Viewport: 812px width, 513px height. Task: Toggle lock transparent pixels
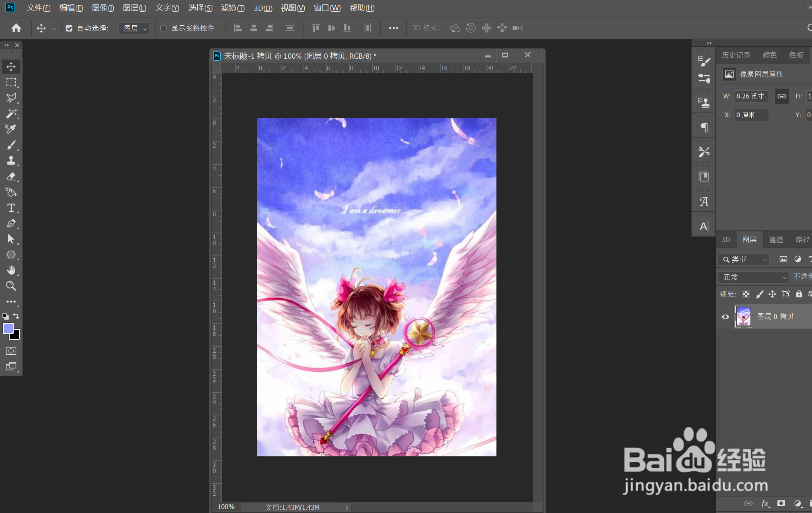pos(746,294)
